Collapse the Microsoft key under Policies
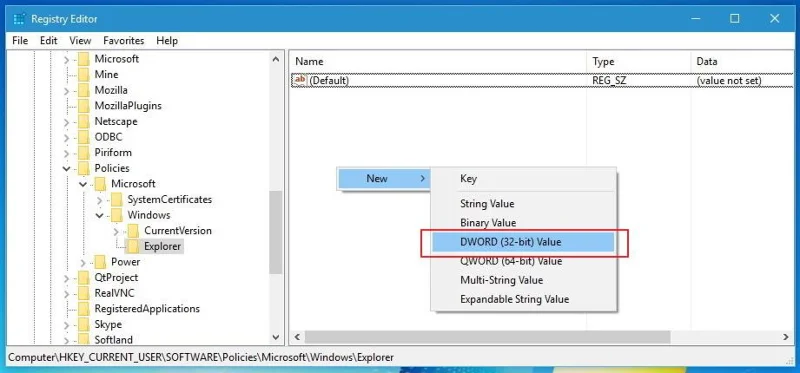The height and width of the screenshot is (373, 800). 83,184
